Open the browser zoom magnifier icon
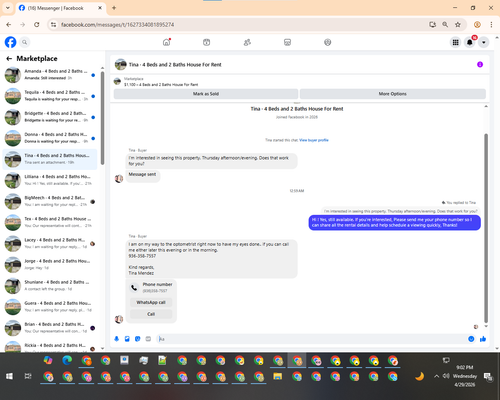 (445, 25)
